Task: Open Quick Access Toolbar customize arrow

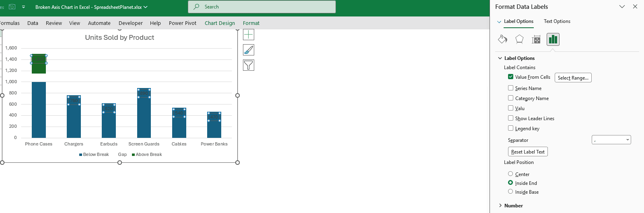Action: point(24,7)
